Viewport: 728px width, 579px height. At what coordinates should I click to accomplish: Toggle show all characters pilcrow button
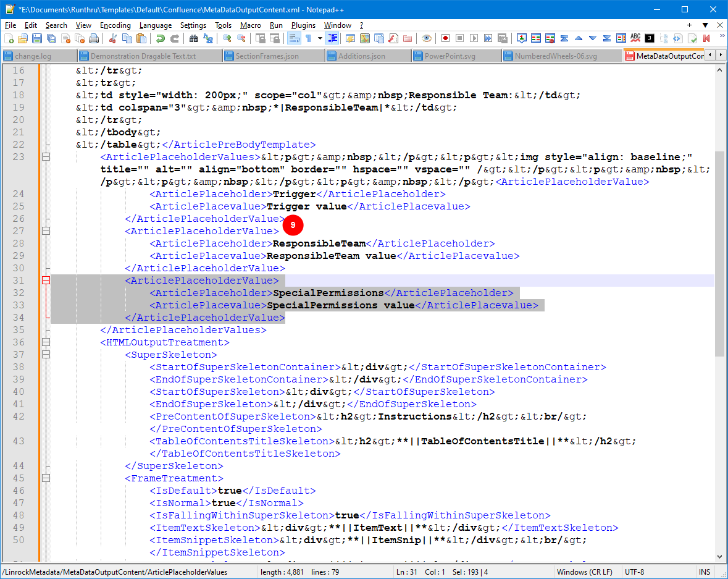coord(308,38)
